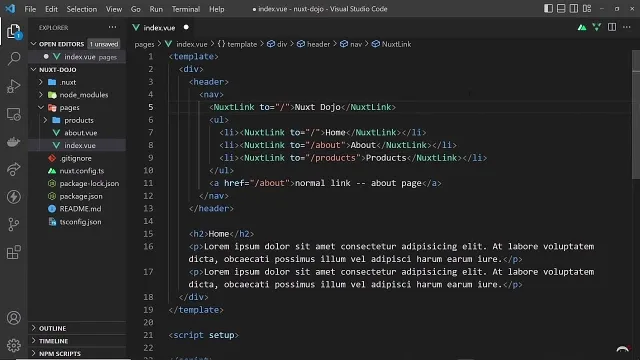Image resolution: width=640 pixels, height=360 pixels.
Task: Click the Explorer more actions ellipsis
Action: point(112,27)
